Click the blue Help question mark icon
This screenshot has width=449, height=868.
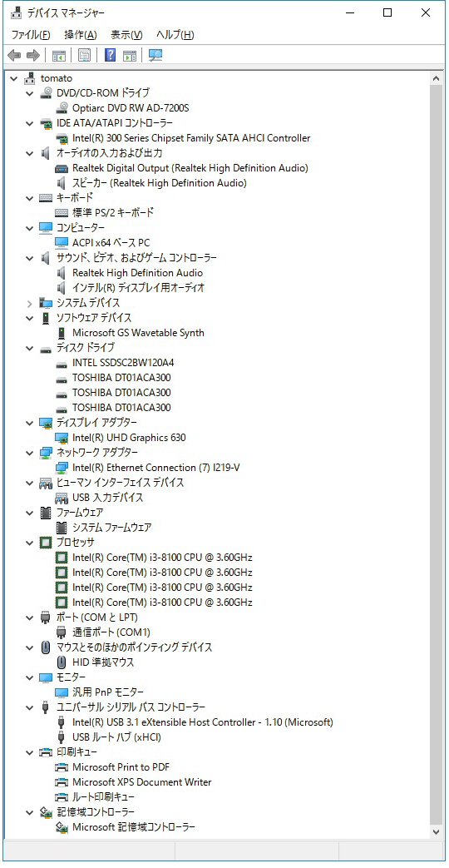[110, 56]
